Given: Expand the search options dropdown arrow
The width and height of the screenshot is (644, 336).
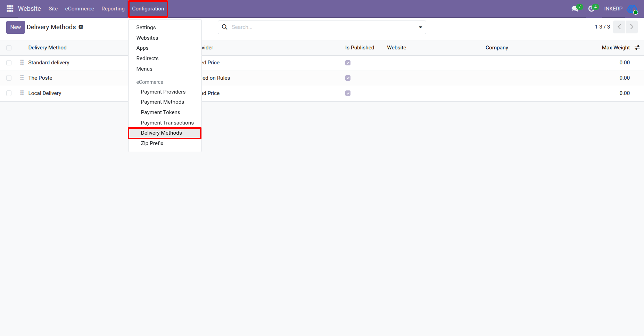Looking at the screenshot, I should (420, 27).
